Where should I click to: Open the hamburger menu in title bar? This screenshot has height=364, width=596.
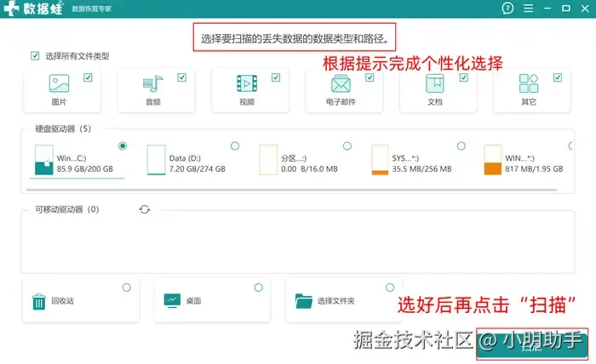[529, 8]
